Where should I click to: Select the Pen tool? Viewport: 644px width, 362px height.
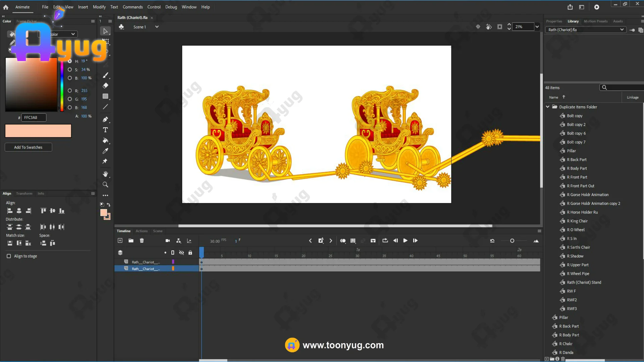click(x=105, y=119)
